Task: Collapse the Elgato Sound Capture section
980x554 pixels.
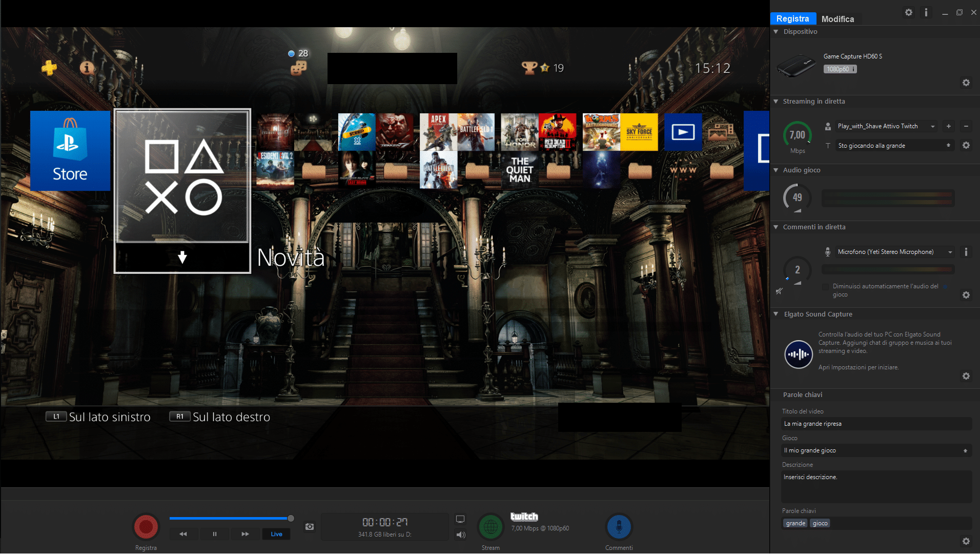Action: pos(776,314)
